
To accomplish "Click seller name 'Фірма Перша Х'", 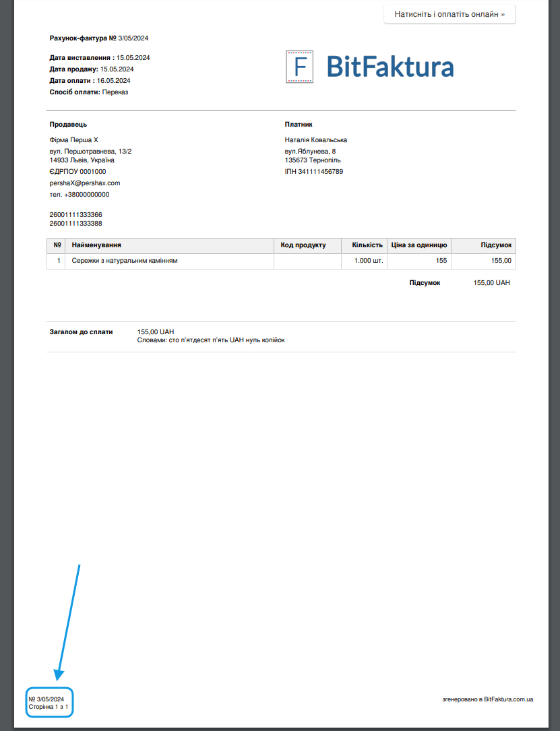I will (73, 140).
